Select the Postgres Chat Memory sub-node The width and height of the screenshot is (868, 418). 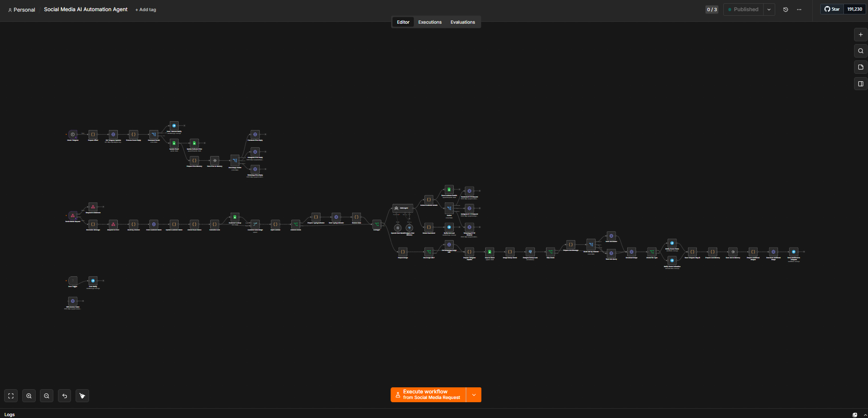[409, 228]
